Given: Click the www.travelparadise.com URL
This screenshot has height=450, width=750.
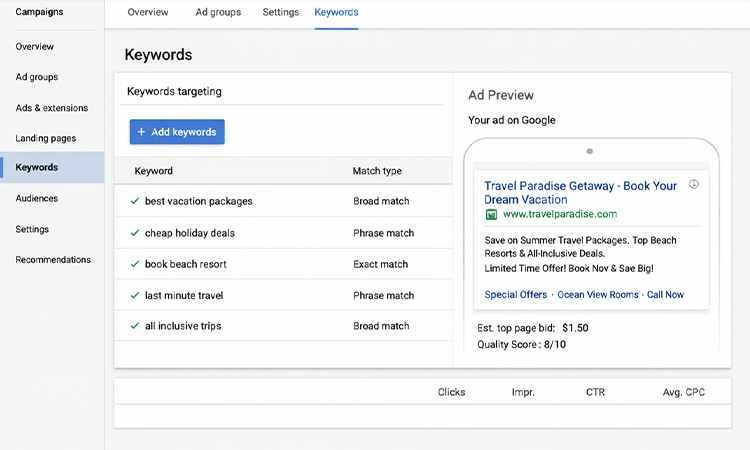Looking at the screenshot, I should click(x=560, y=214).
